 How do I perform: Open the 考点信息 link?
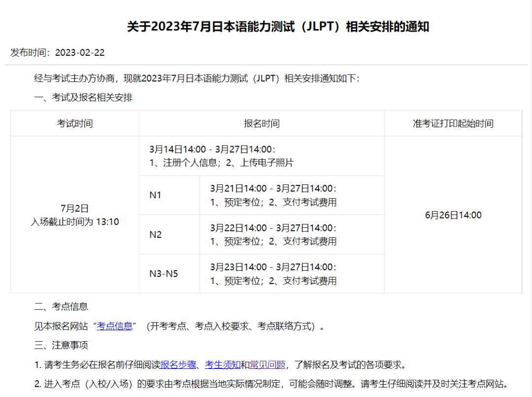(114, 326)
